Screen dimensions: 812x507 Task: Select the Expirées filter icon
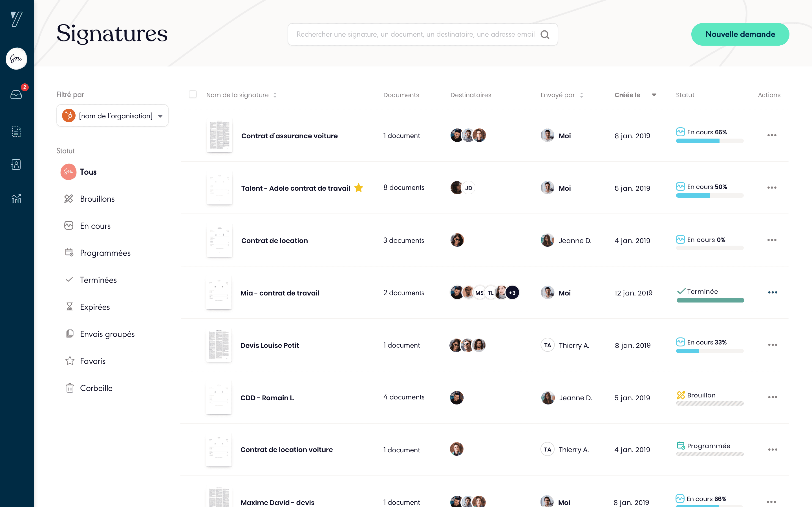point(69,307)
